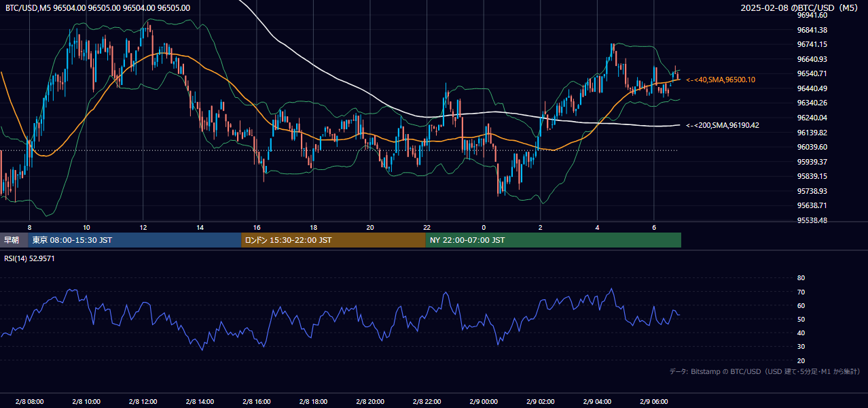Click price axis value 96640.93

[x=812, y=59]
